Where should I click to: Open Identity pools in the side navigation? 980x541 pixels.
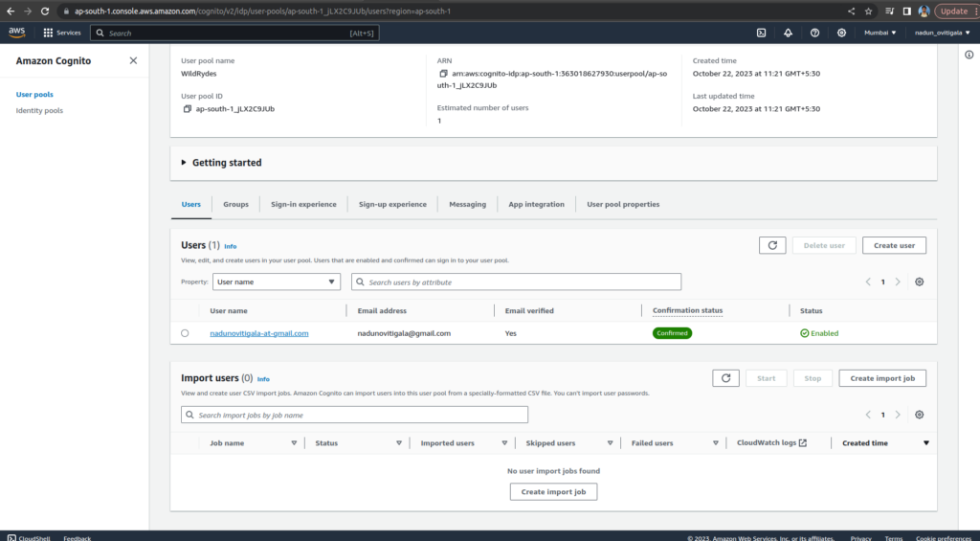point(39,111)
